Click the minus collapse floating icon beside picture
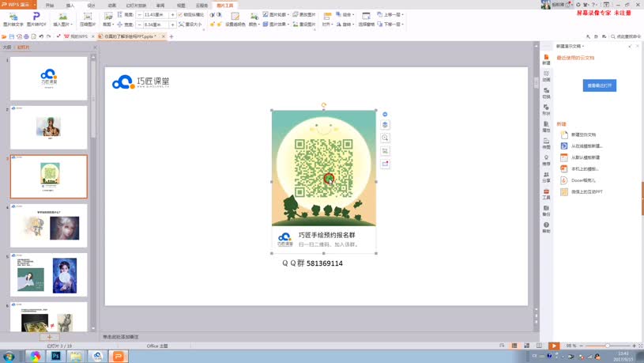This screenshot has height=363, width=644. point(385,114)
